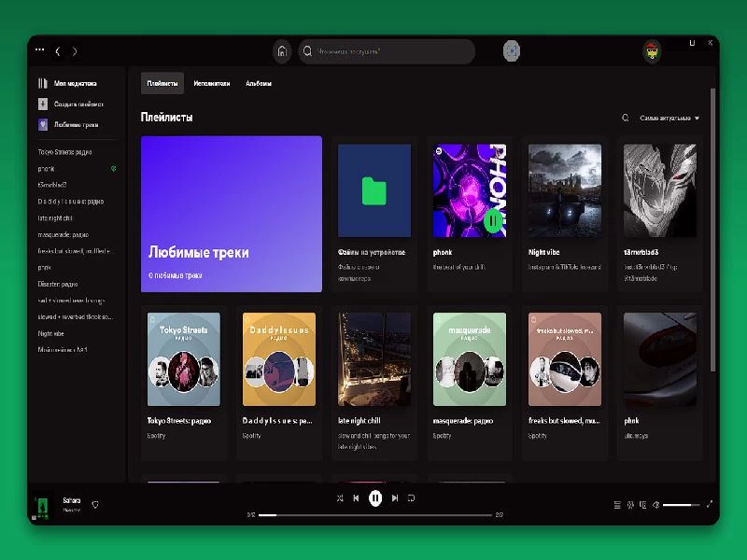Open the Night vibe playlist cover
The width and height of the screenshot is (747, 560).
coord(565,190)
